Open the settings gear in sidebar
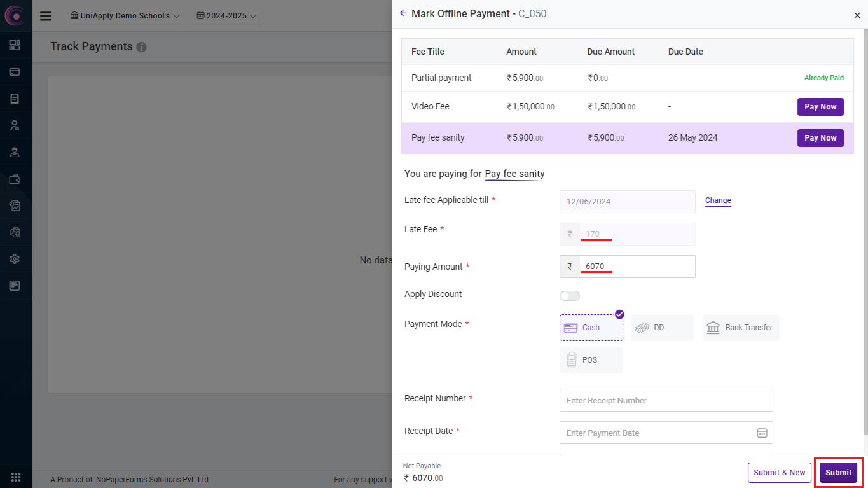Image resolution: width=868 pixels, height=488 pixels. tap(15, 259)
